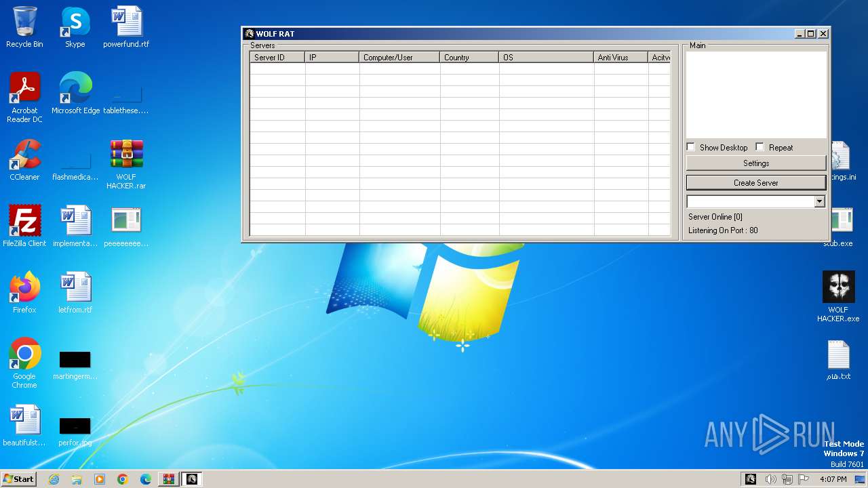
Task: Expand the dropdown under Create Server
Action: 819,201
